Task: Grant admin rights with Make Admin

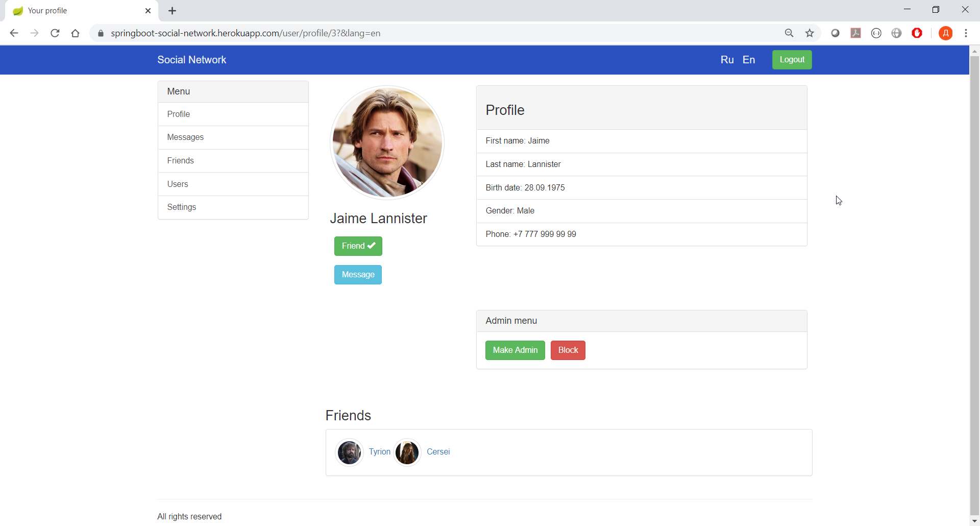Action: [x=515, y=350]
